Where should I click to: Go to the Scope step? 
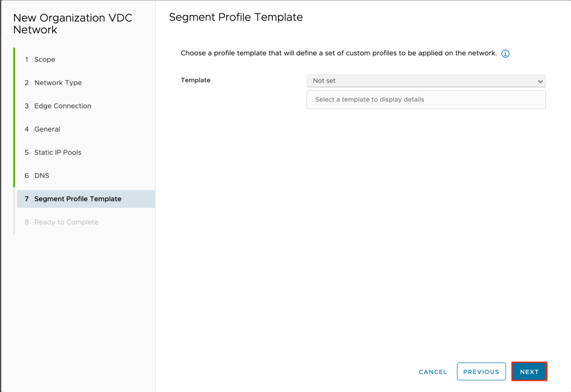45,60
